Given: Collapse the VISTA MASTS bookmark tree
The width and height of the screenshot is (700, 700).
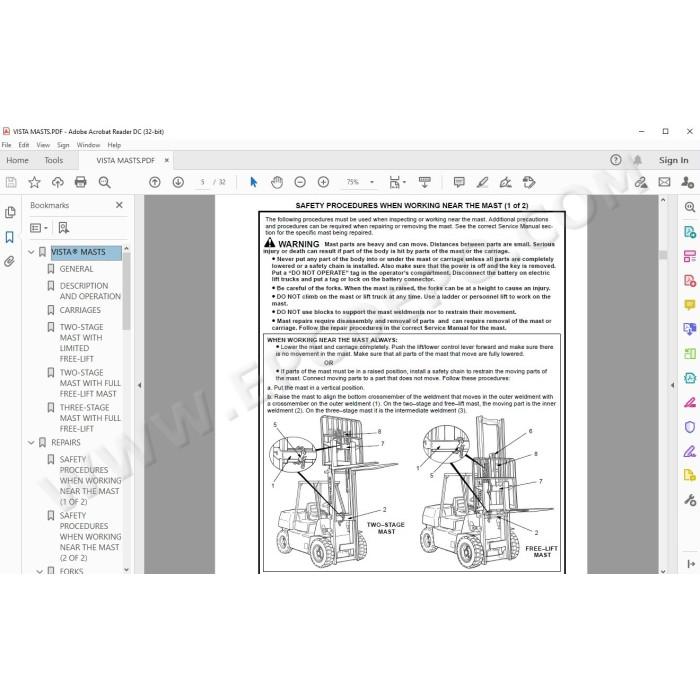Looking at the screenshot, I should tap(31, 252).
